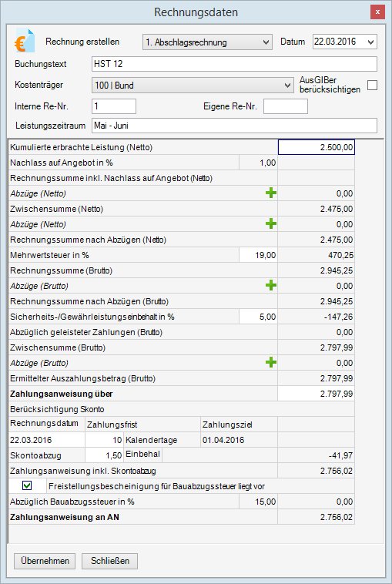Click the Übernehmen button
392x584 pixels.
point(45,561)
